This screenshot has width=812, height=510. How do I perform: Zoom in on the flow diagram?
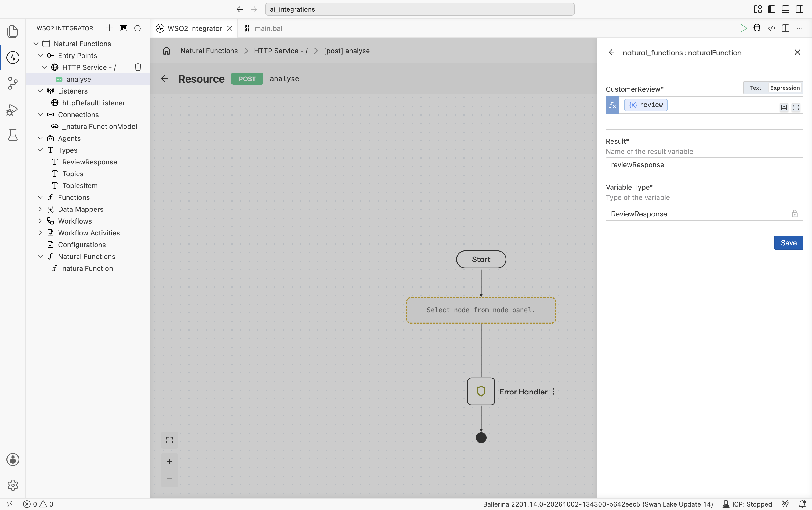click(169, 461)
